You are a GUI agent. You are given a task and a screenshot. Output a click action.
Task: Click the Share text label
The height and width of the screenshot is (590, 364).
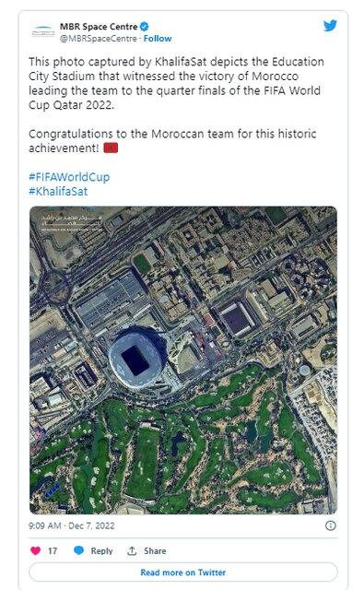pyautogui.click(x=155, y=551)
